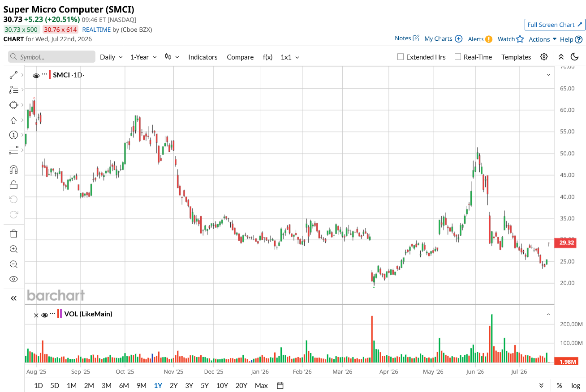
Task: Click the 29.32 price axis marker
Action: coord(565,243)
